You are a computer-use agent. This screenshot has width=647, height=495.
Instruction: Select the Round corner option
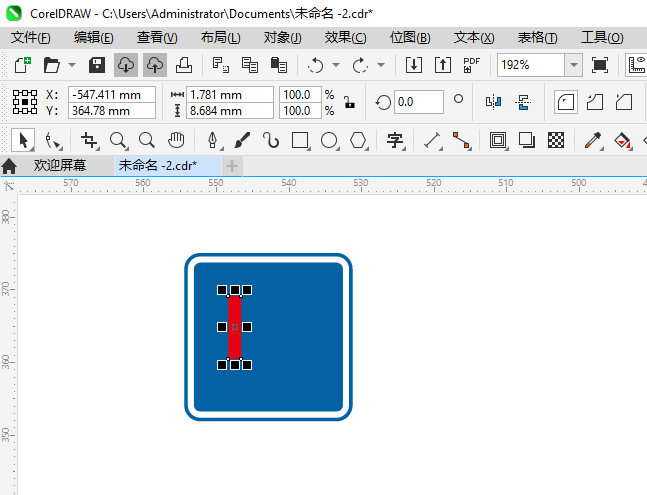[x=566, y=102]
